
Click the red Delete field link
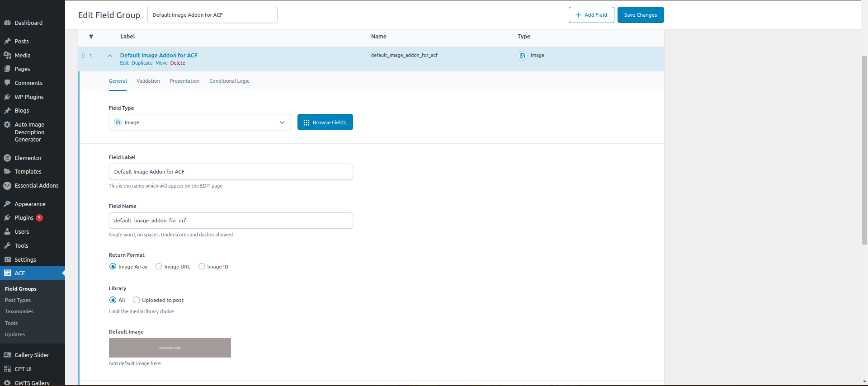(178, 63)
